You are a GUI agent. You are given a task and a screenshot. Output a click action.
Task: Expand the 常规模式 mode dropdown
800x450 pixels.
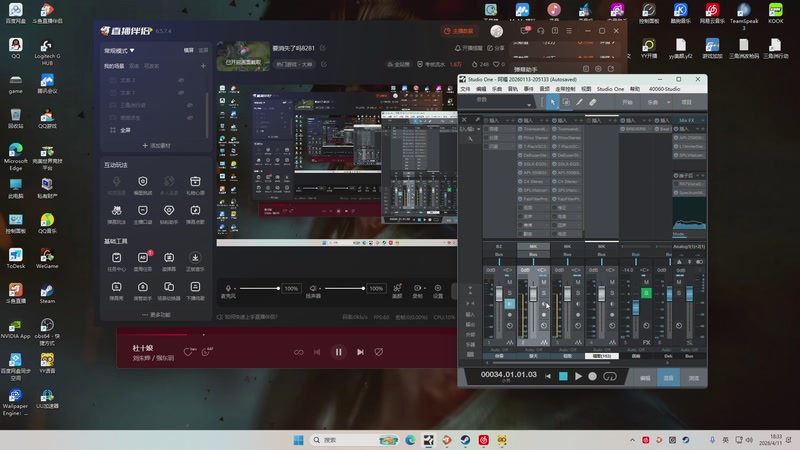pyautogui.click(x=120, y=49)
